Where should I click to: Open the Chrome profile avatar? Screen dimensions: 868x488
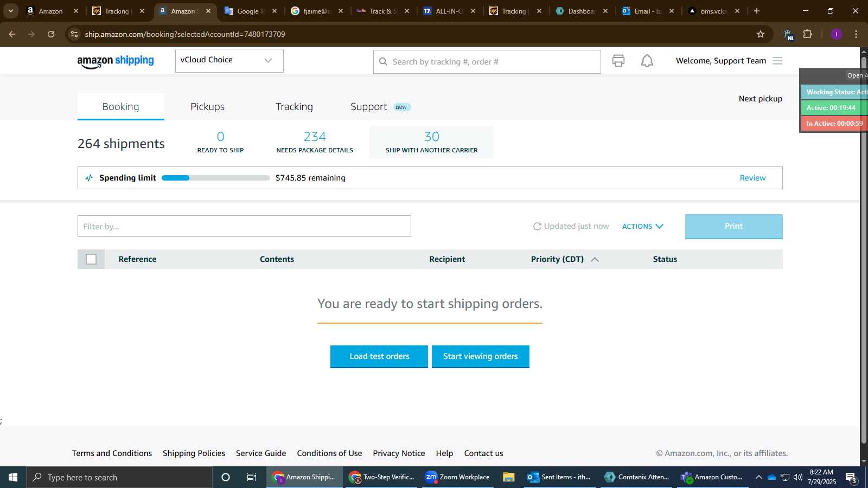tap(837, 34)
